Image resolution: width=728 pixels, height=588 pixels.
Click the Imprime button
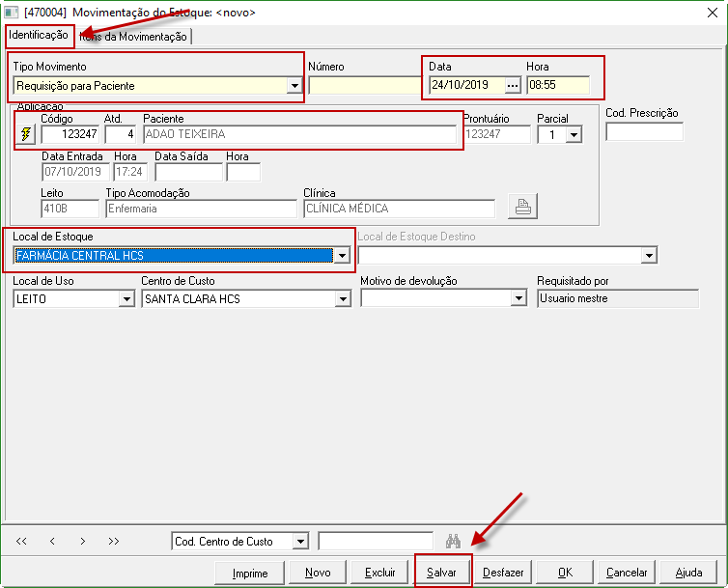(x=250, y=573)
